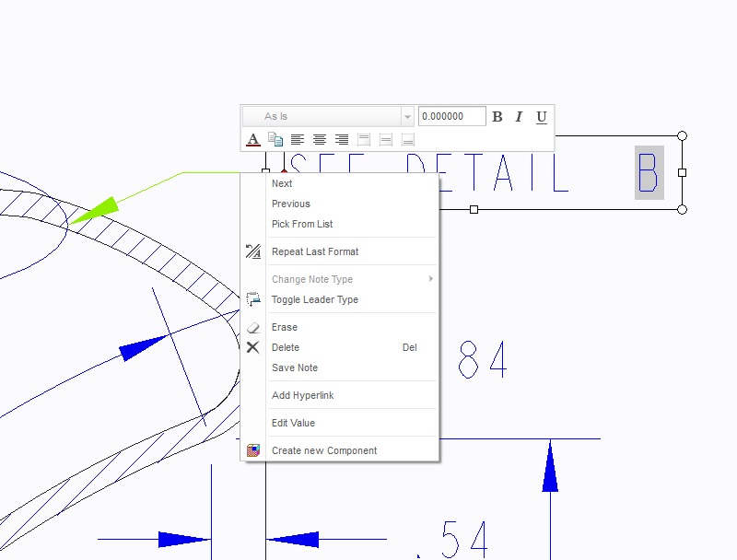Click the Delete X icon
Image resolution: width=737 pixels, height=560 pixels.
point(252,347)
